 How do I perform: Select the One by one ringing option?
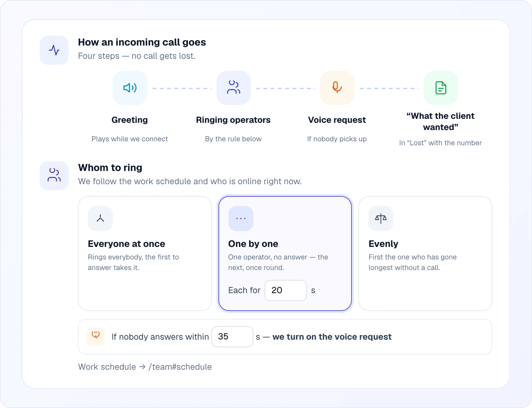click(285, 254)
